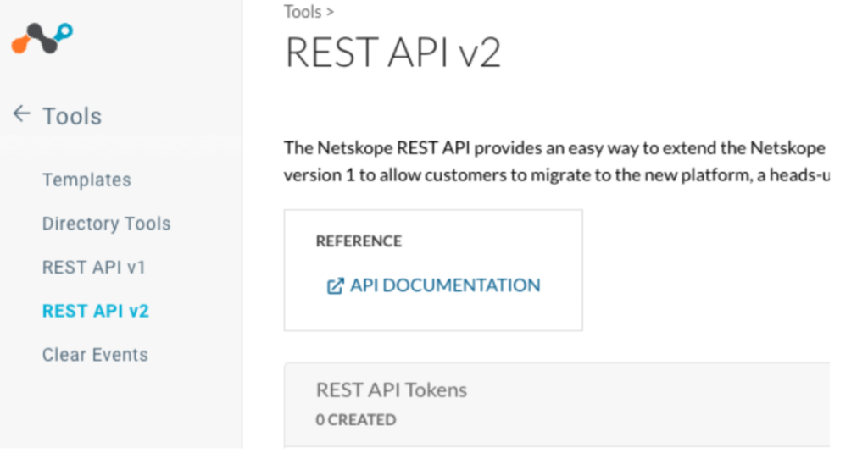868x459 pixels.
Task: Click the REST API v2 page title
Action: [x=393, y=53]
